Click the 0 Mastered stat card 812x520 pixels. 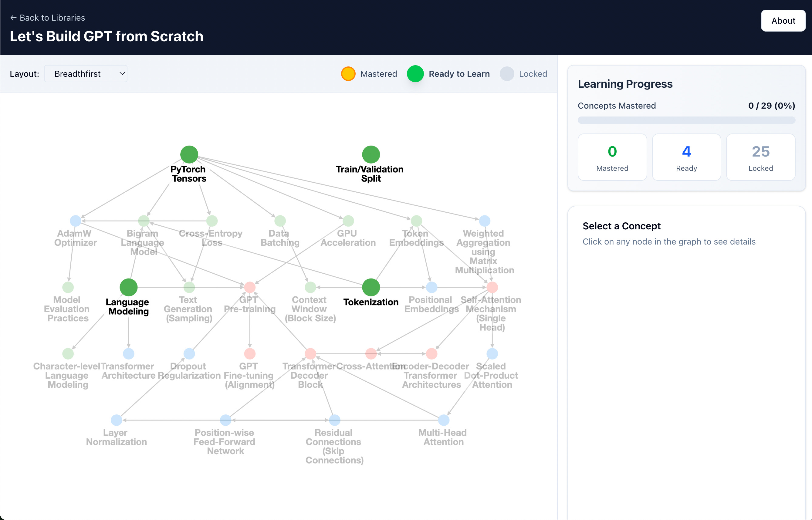point(612,157)
